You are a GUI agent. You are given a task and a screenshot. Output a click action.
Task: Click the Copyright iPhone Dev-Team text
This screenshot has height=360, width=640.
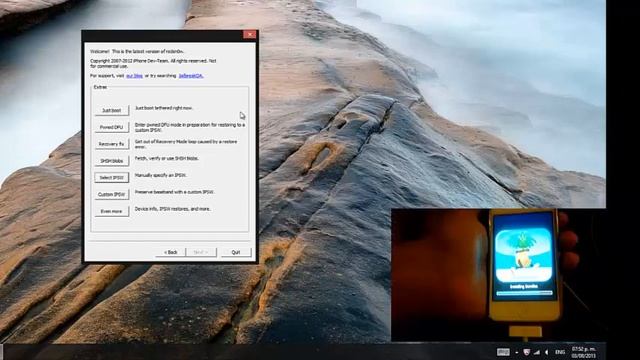coord(153,63)
